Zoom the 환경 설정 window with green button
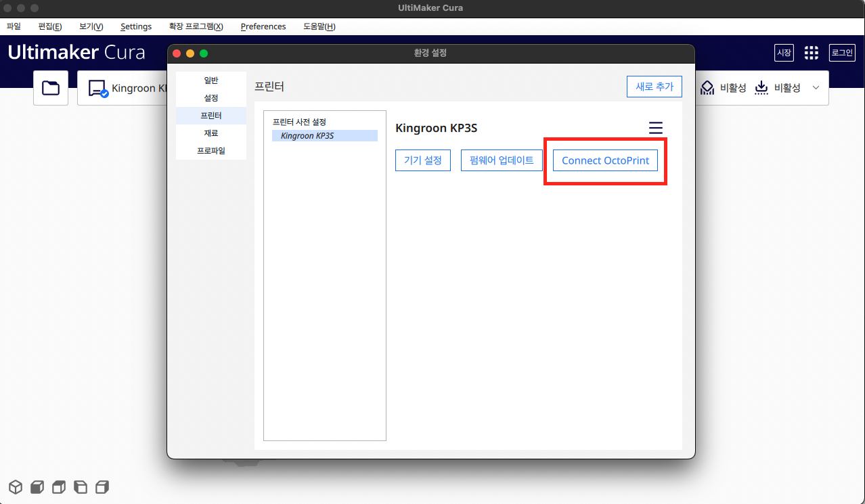Viewport: 865px width, 504px height. [x=204, y=53]
